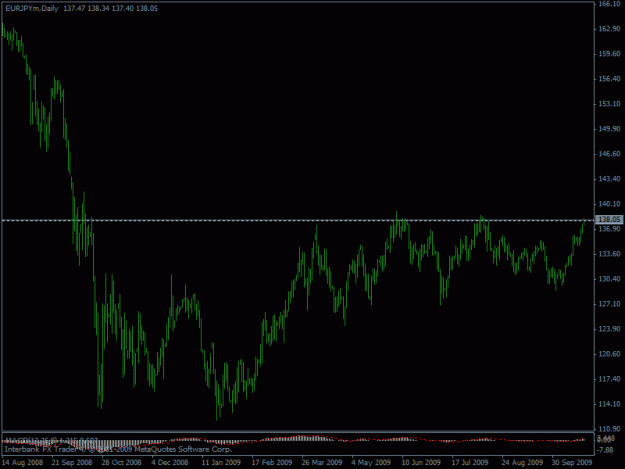Select the 159.60 price scale label
Viewport: 625px width, 469px height.
tap(609, 54)
